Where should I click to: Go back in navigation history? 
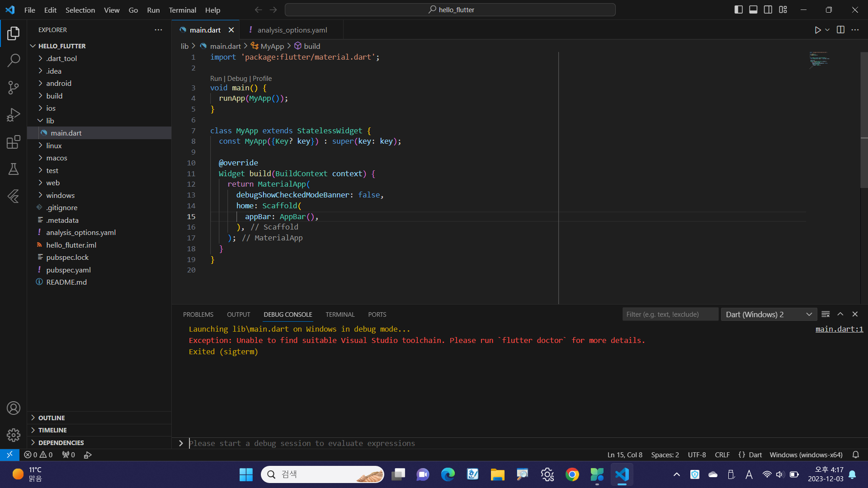coord(258,9)
